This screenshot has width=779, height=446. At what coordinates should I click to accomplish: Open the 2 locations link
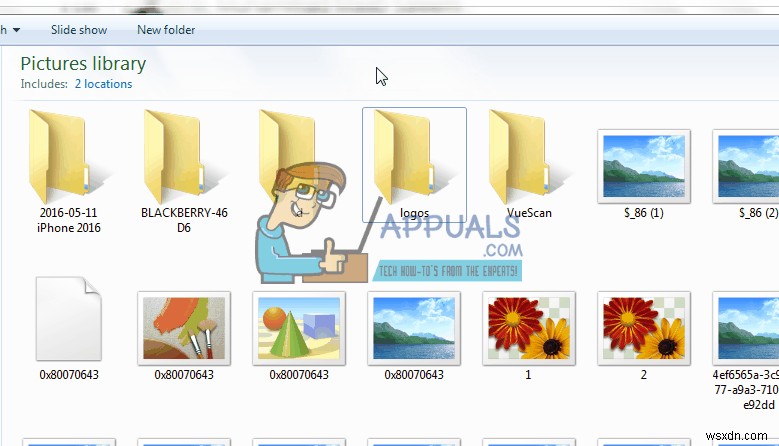tap(103, 84)
